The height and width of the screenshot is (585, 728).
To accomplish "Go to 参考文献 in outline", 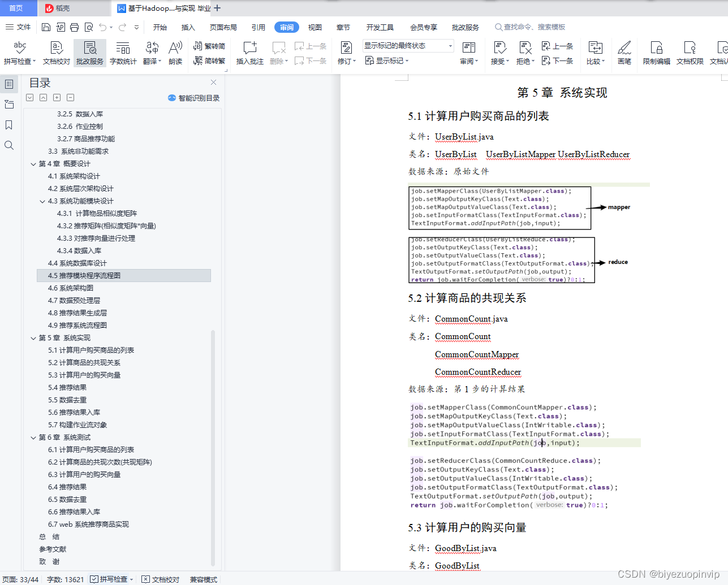I will (x=53, y=549).
